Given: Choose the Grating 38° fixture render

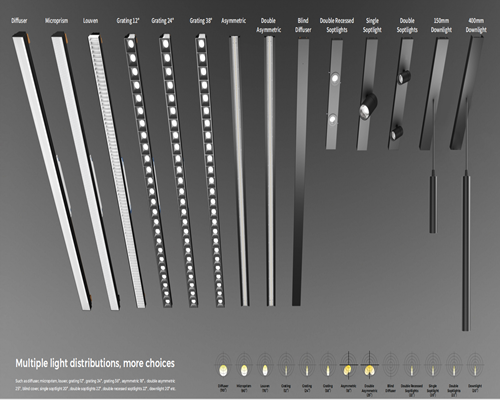Looking at the screenshot, I should 210,170.
